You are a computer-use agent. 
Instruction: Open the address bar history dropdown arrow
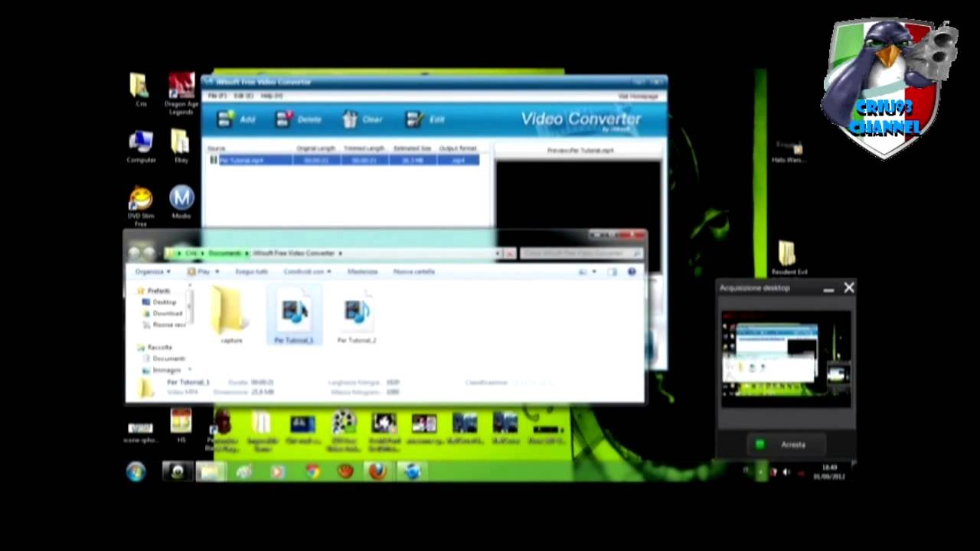pos(498,253)
